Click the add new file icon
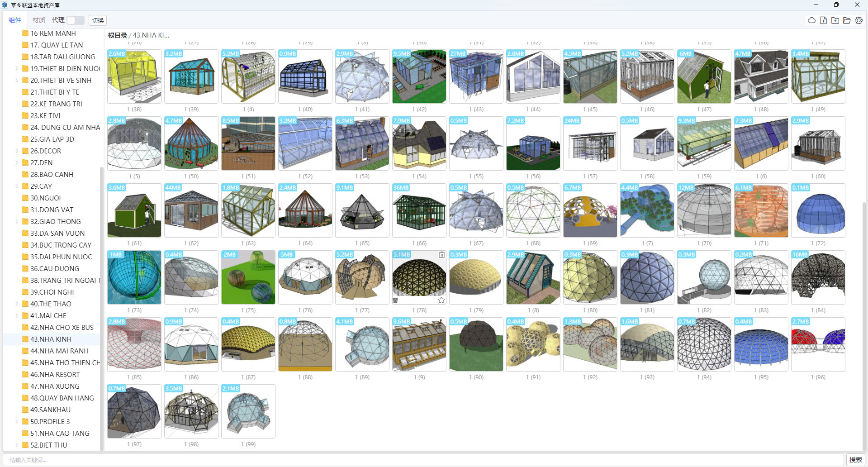Image resolution: width=868 pixels, height=467 pixels. [x=823, y=20]
